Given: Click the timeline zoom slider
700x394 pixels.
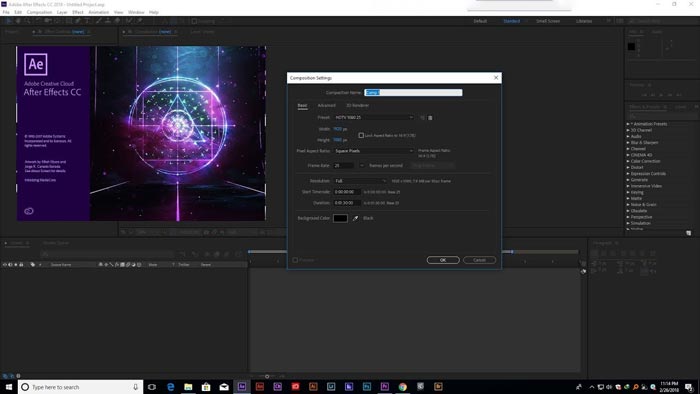Looking at the screenshot, I should pyautogui.click(x=267, y=376).
